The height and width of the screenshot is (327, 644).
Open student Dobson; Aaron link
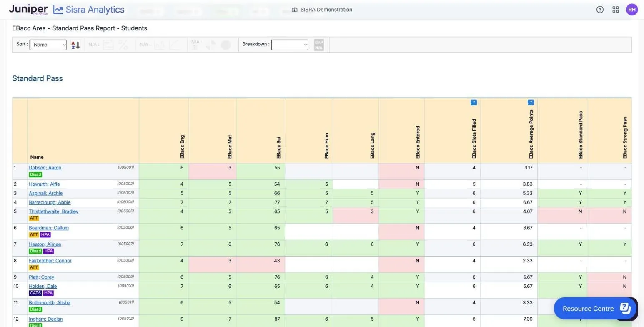45,168
